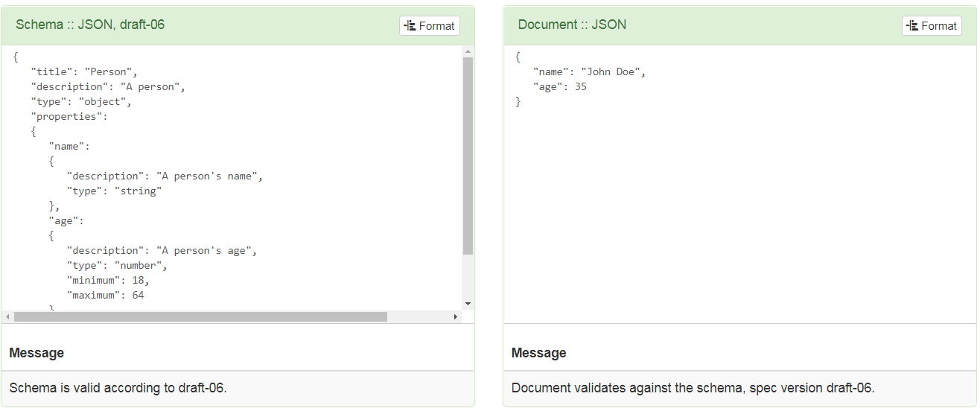Click the "Schema :: JSON, draft-06" header
980x408 pixels.
tap(90, 25)
